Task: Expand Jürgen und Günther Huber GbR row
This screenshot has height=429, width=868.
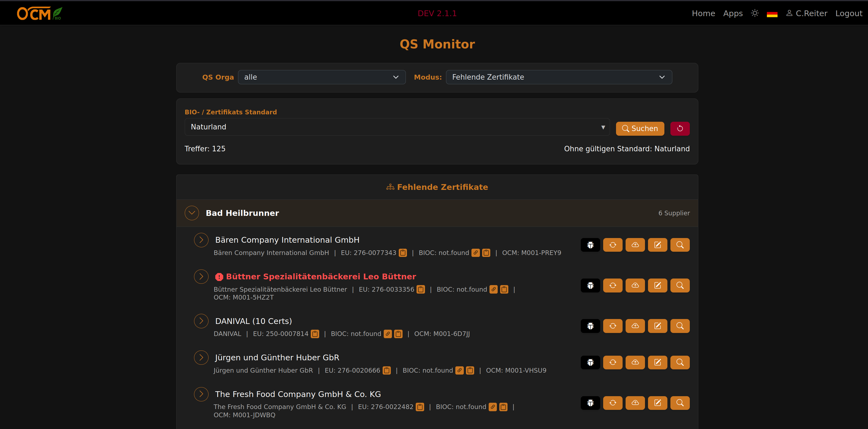Action: pos(201,358)
